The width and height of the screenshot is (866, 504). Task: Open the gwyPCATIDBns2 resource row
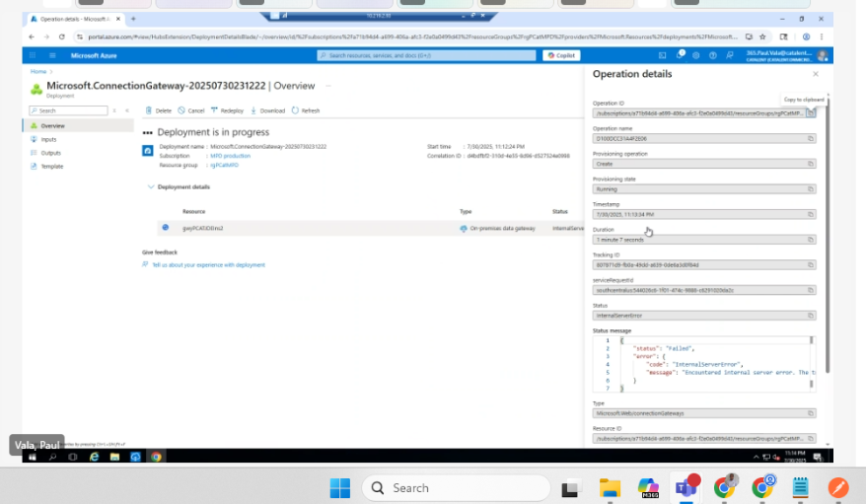tap(203, 229)
